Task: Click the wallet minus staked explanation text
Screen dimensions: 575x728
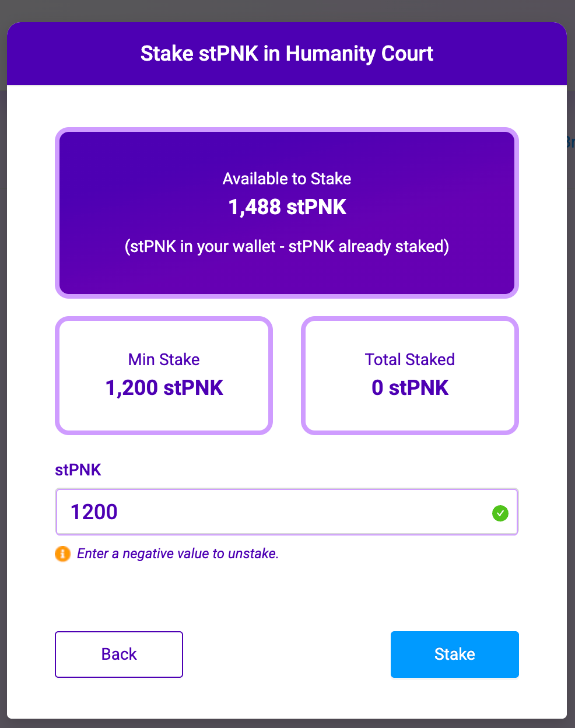Action: pos(286,246)
